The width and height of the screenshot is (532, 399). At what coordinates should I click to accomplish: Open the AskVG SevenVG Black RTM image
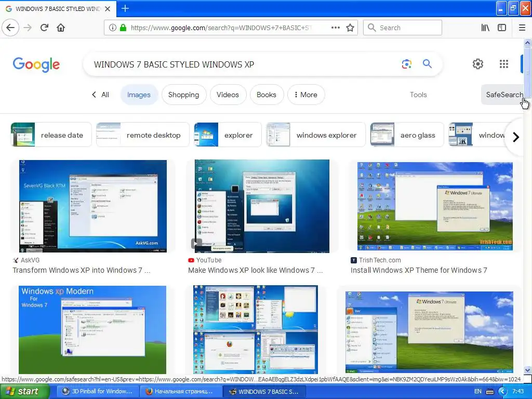[x=93, y=206]
